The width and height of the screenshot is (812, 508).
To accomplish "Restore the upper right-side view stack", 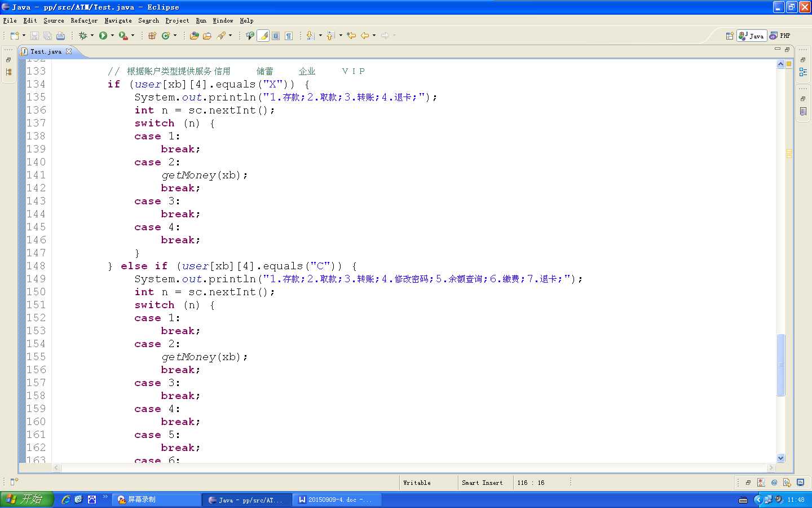I will (803, 60).
